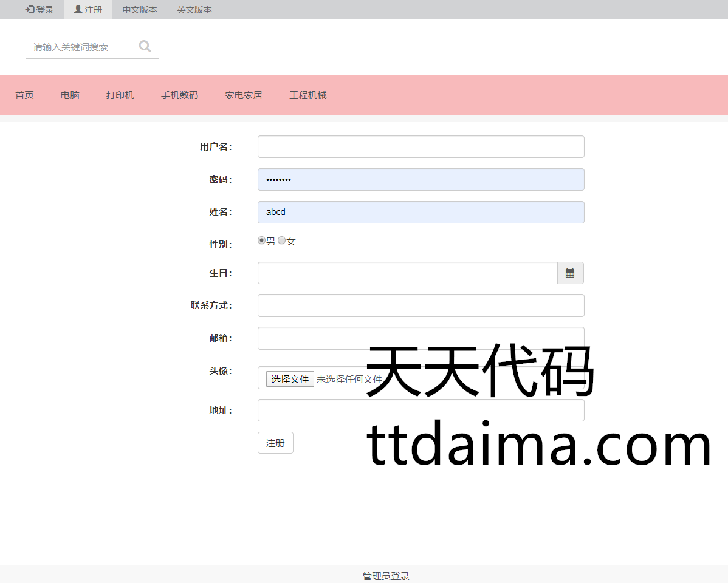Click the 选择文件 upload button
This screenshot has height=583, width=728.
pyautogui.click(x=290, y=379)
